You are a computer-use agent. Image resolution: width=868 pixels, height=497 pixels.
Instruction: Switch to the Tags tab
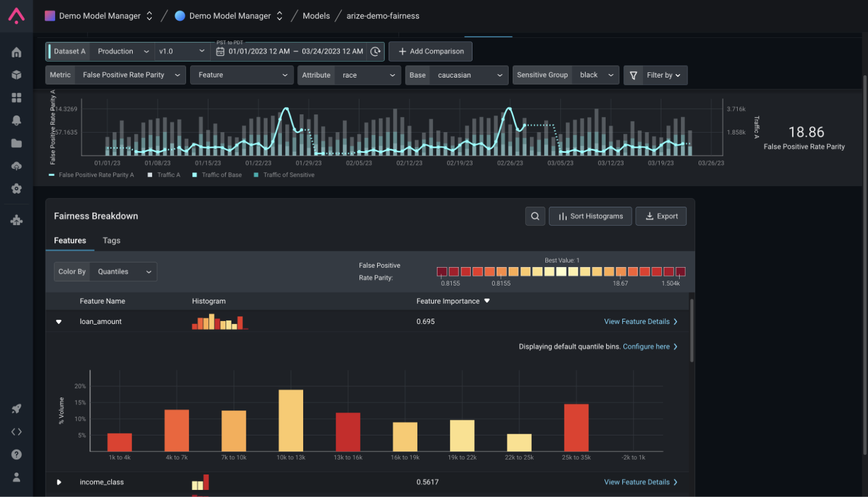pyautogui.click(x=111, y=241)
